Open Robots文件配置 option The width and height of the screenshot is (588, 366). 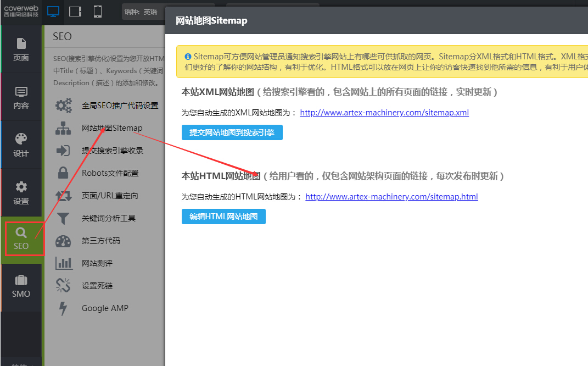[110, 173]
